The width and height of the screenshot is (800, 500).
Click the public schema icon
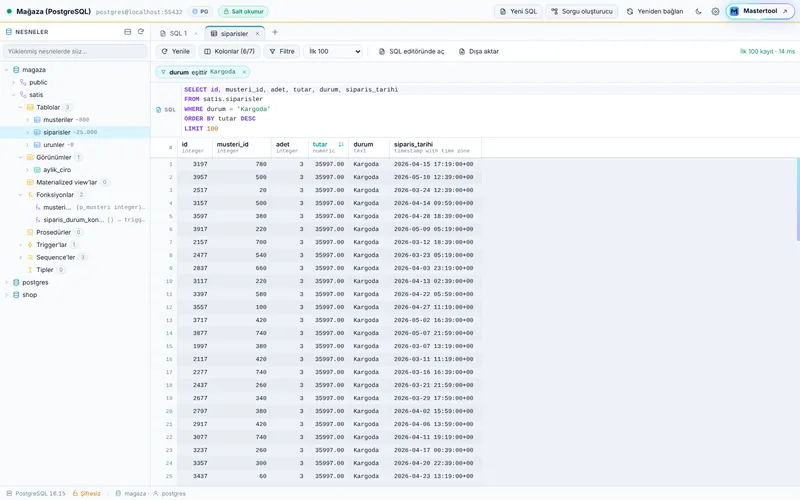click(x=23, y=82)
